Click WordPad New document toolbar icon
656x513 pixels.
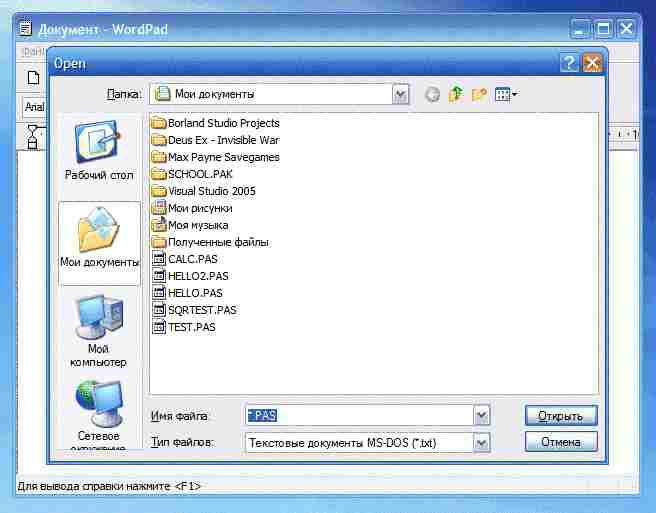(x=33, y=78)
